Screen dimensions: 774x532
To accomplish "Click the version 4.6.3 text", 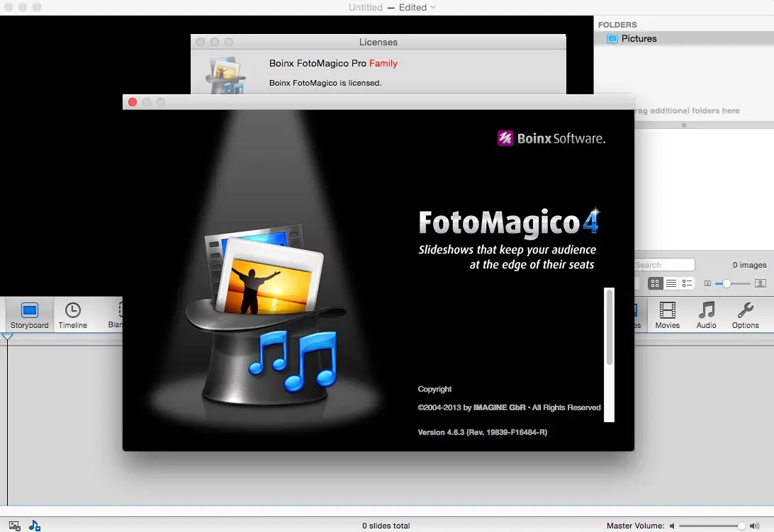I will pos(482,432).
